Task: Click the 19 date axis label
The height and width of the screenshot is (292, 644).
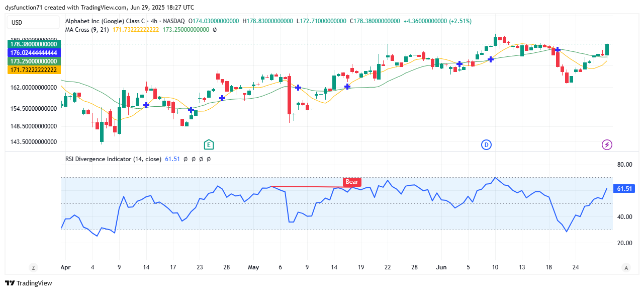Action: click(x=361, y=268)
